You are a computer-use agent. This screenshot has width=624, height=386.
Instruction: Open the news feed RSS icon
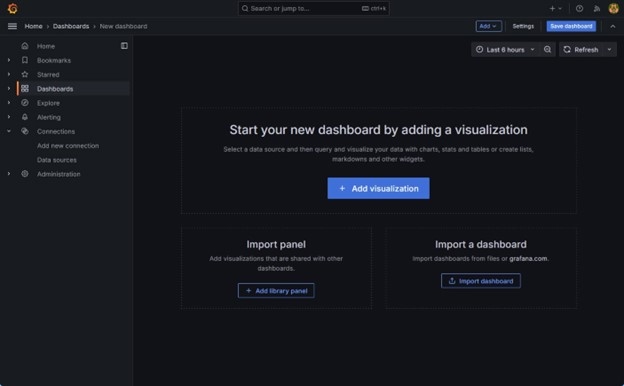[x=597, y=8]
